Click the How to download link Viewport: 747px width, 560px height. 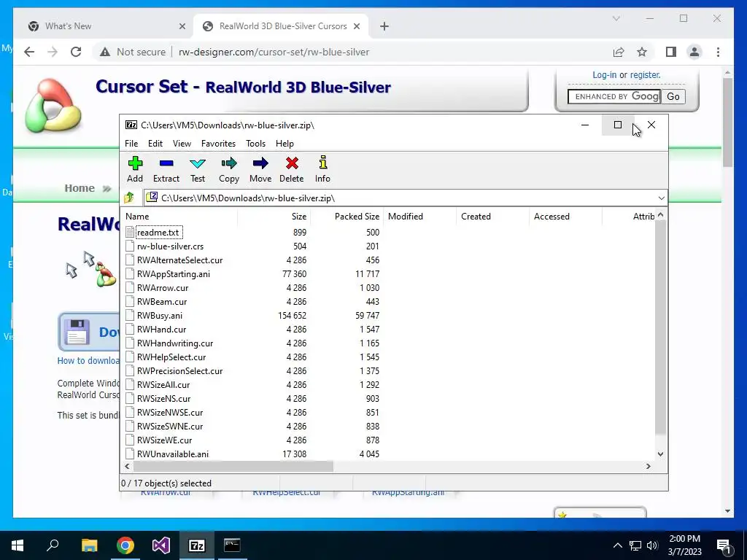click(x=88, y=360)
